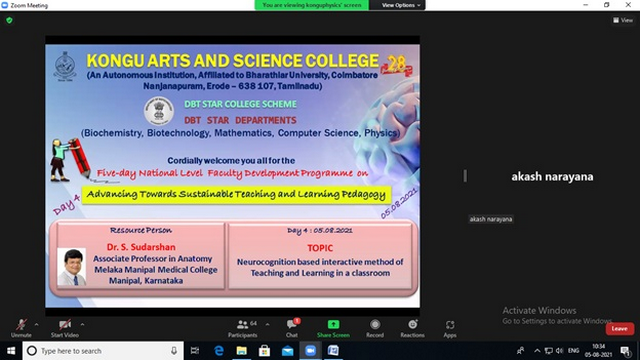Click the Share Screen button
640x360 pixels.
[x=333, y=328]
